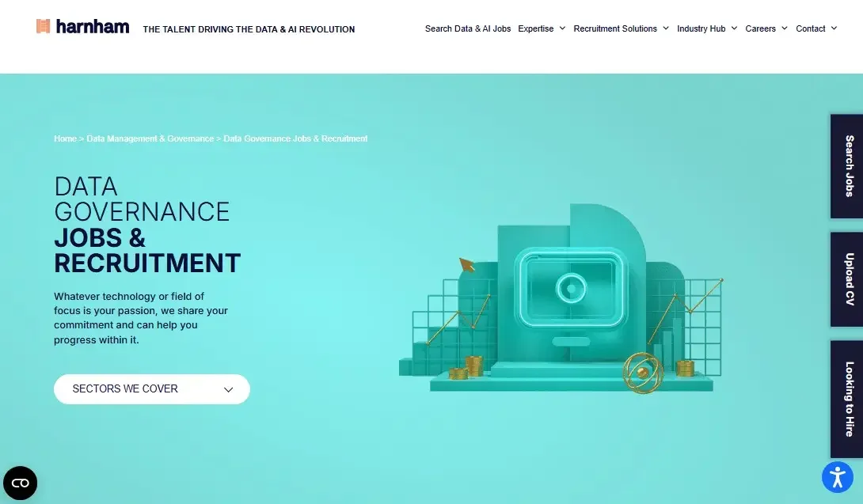Click Data Governance Jobs & Recruitment breadcrumb
This screenshot has width=863, height=504.
(295, 138)
